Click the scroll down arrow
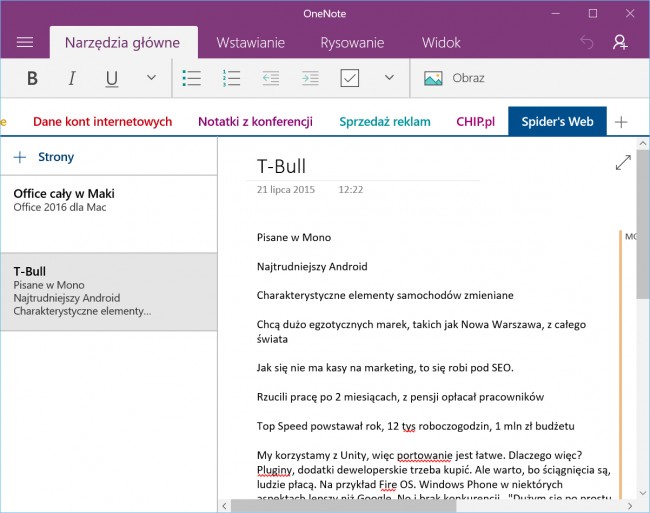Image resolution: width=650 pixels, height=513 pixels. click(x=643, y=493)
